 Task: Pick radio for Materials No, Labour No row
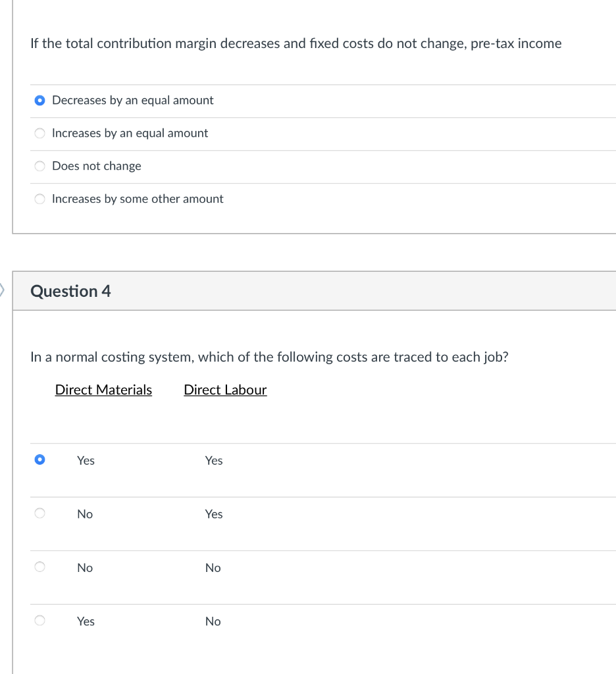(x=40, y=567)
